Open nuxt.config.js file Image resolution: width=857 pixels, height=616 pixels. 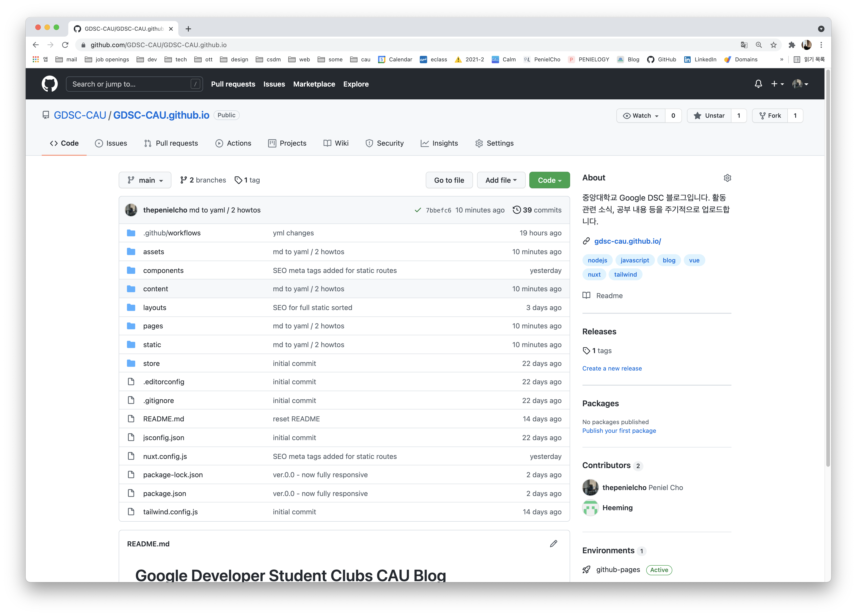pyautogui.click(x=165, y=456)
